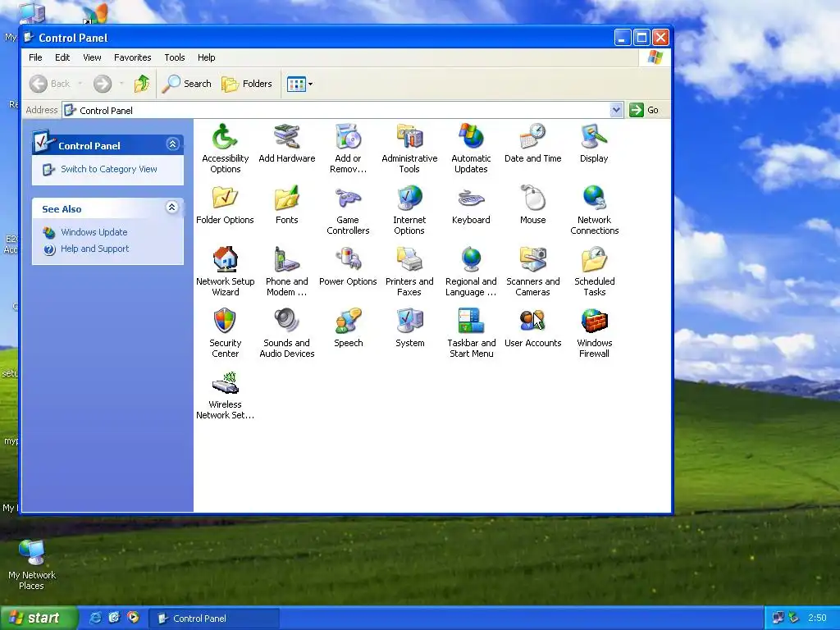Open the View menu
Viewport: 840px width, 630px height.
click(x=92, y=57)
